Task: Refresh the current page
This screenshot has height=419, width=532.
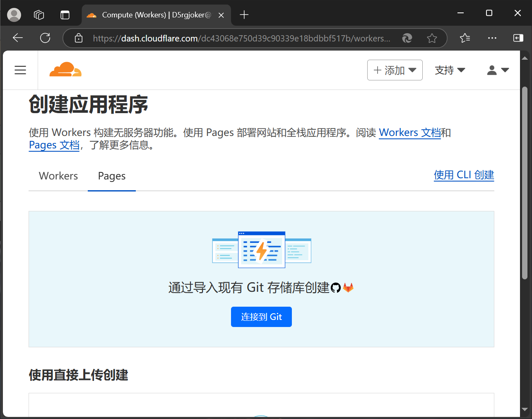Action: (45, 38)
